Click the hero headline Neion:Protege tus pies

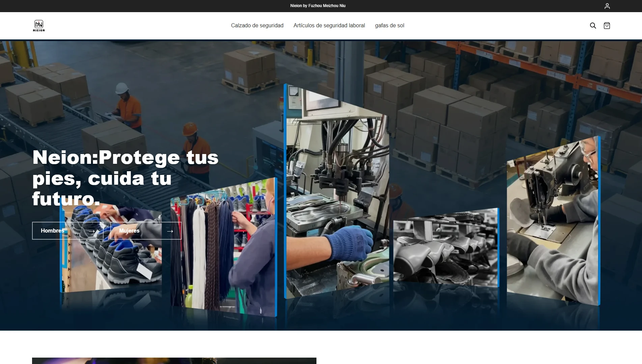point(125,178)
